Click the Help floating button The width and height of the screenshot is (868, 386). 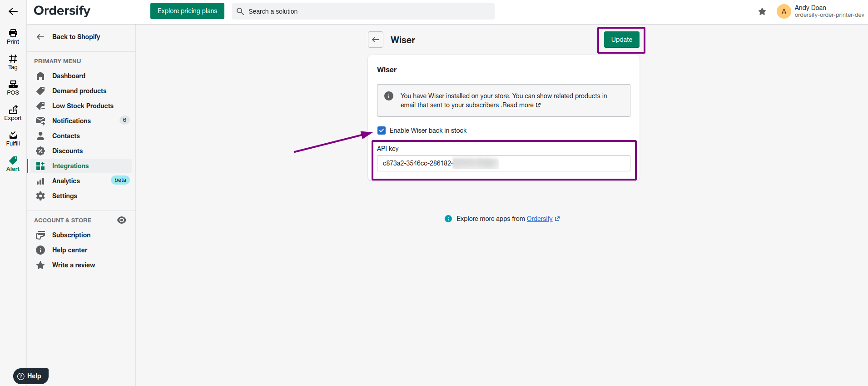31,376
